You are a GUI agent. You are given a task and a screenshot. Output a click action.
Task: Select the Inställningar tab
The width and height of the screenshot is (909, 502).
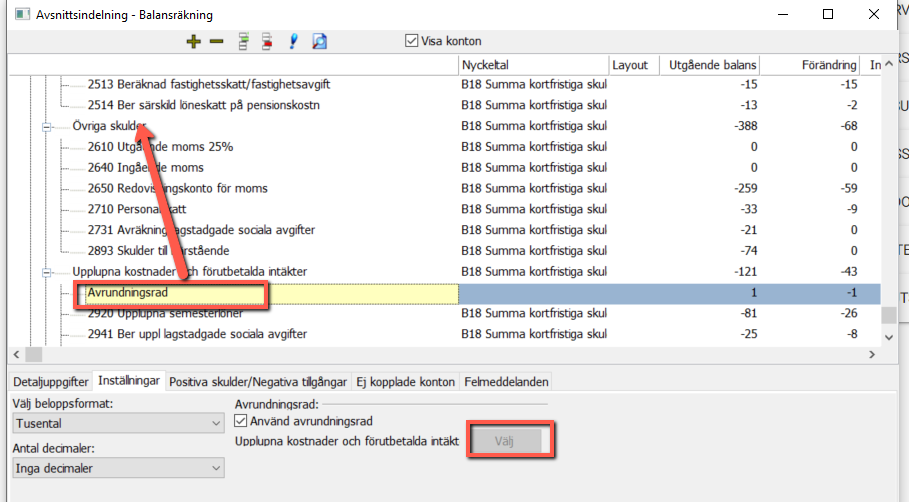pyautogui.click(x=129, y=381)
